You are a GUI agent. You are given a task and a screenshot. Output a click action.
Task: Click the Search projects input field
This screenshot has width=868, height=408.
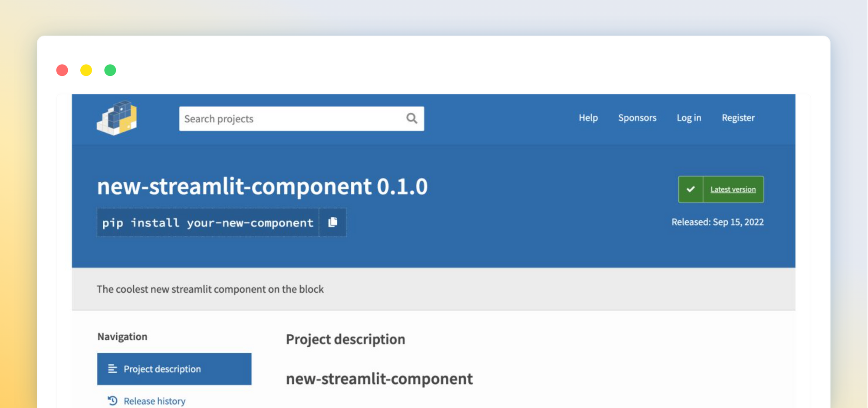point(282,118)
